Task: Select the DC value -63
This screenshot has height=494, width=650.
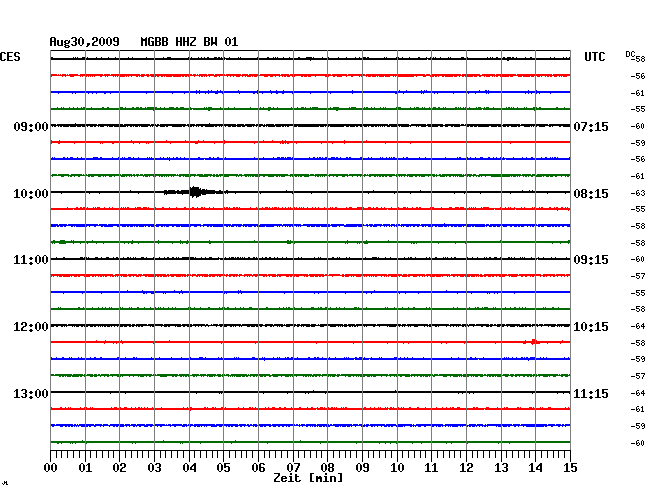Action: click(638, 193)
